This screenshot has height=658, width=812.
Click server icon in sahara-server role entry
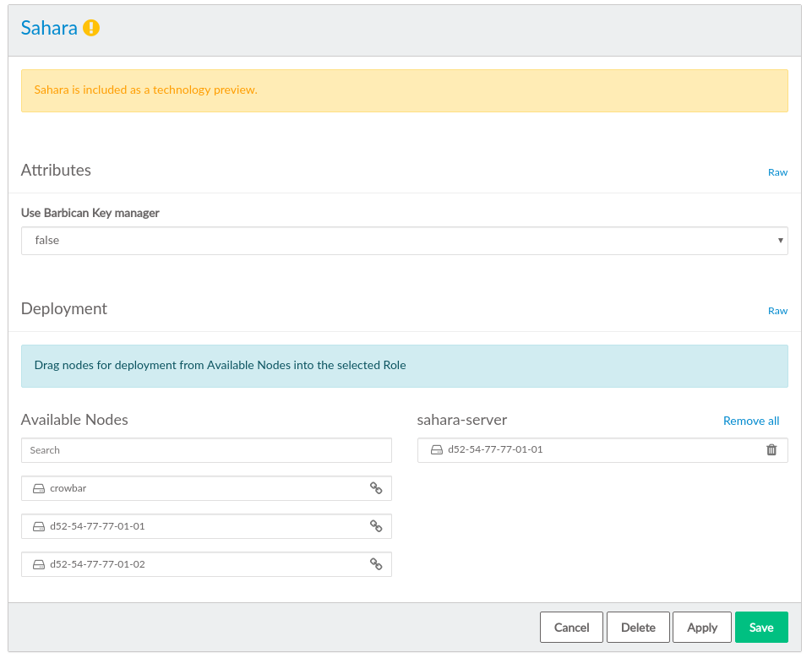436,450
